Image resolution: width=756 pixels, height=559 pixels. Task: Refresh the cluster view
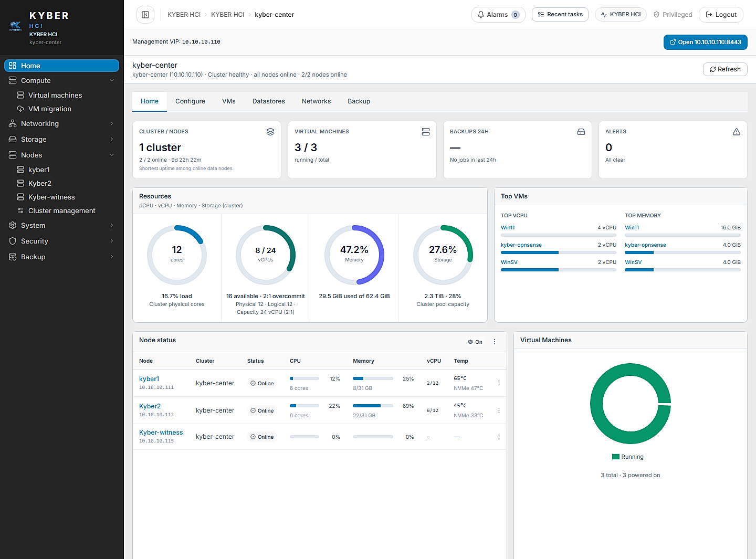click(x=725, y=69)
